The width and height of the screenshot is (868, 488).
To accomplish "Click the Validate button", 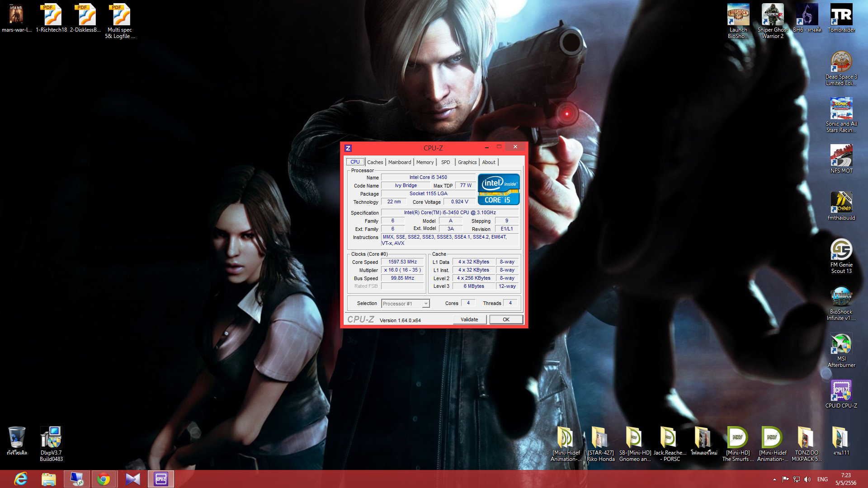I will (469, 319).
